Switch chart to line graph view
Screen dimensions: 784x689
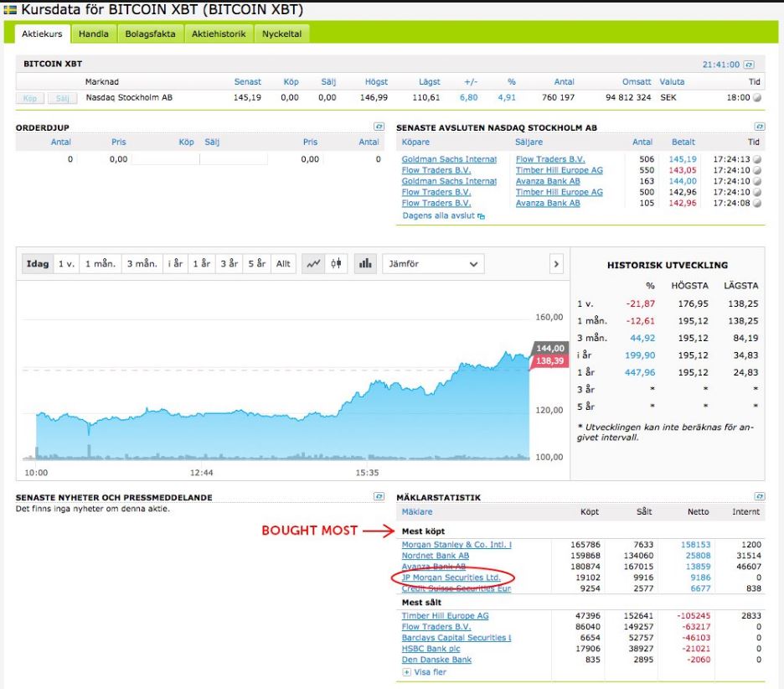click(313, 263)
